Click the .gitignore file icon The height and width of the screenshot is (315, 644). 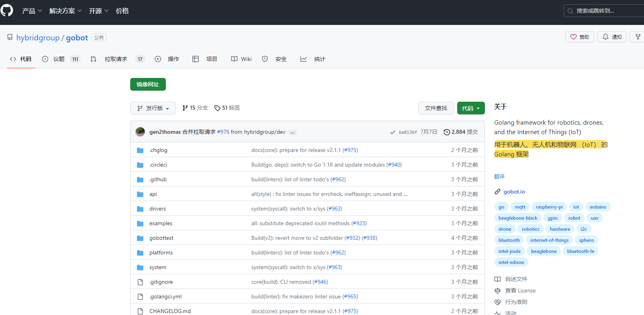[140, 282]
